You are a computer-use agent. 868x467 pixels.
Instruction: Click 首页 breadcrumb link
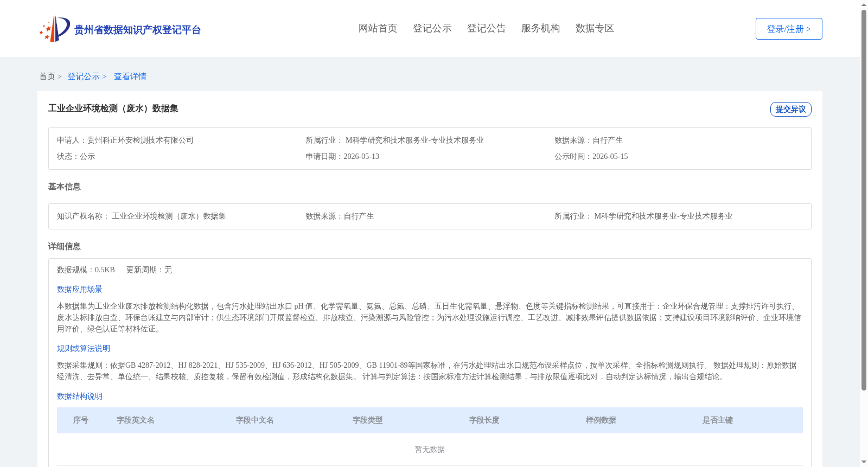47,76
